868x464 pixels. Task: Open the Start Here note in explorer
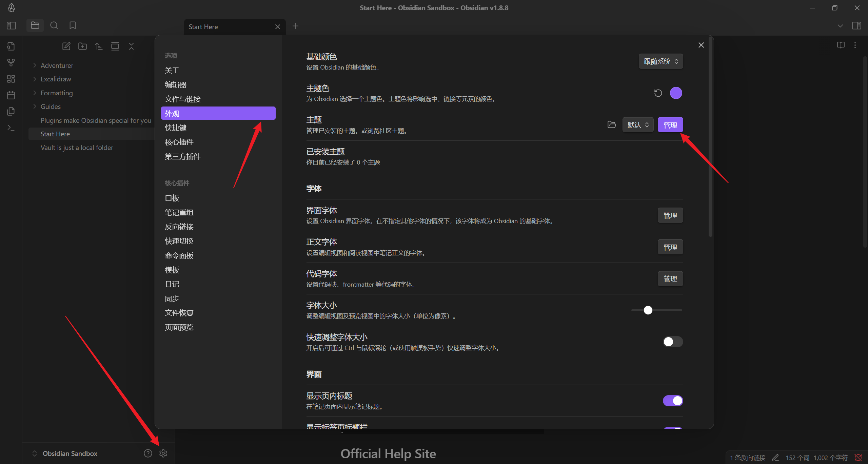(92, 134)
